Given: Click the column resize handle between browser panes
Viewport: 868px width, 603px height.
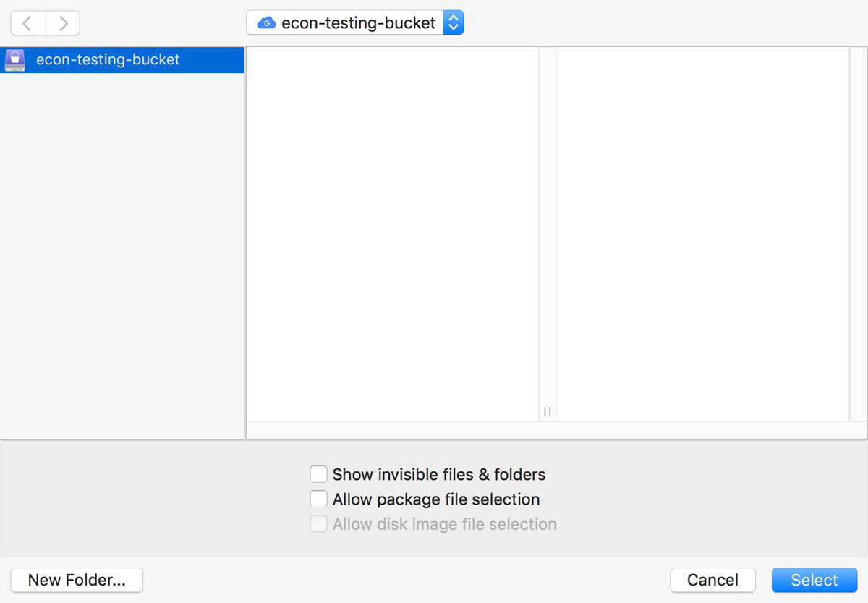Looking at the screenshot, I should [x=548, y=410].
